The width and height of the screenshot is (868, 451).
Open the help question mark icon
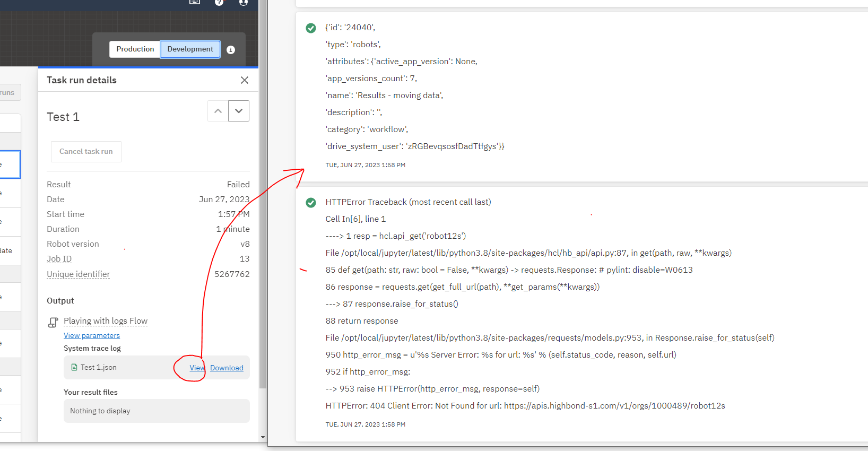coord(219,2)
